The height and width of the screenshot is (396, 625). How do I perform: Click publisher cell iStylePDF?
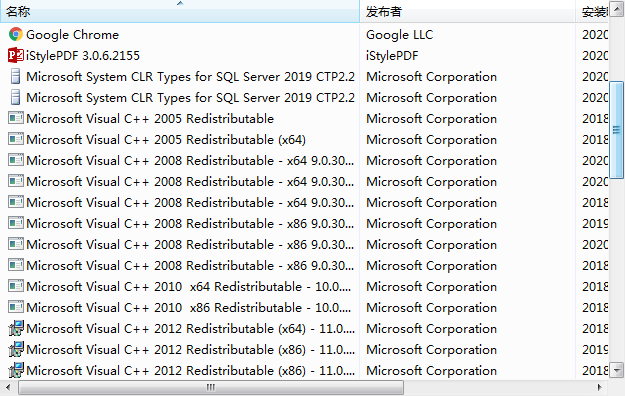tap(392, 55)
